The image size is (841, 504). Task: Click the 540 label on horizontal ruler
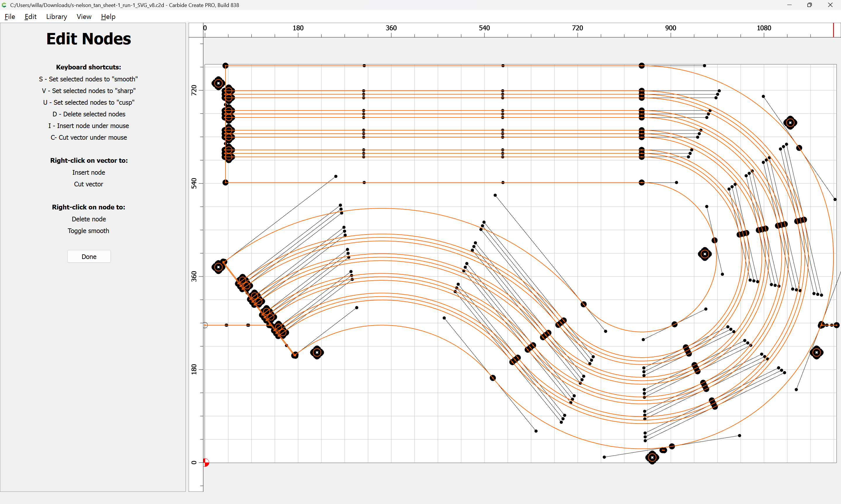(x=484, y=28)
